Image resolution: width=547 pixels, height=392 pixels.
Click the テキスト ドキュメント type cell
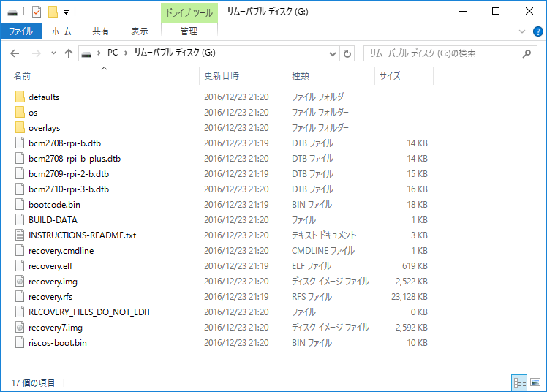point(324,235)
